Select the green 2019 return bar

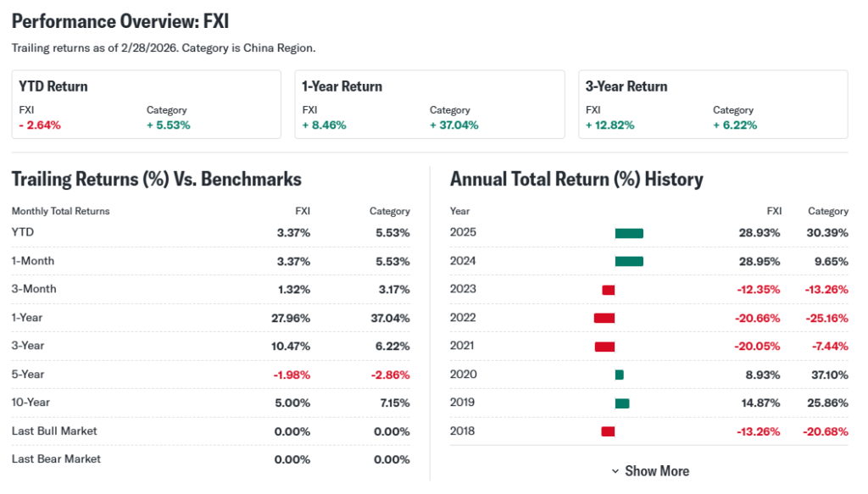pyautogui.click(x=622, y=403)
